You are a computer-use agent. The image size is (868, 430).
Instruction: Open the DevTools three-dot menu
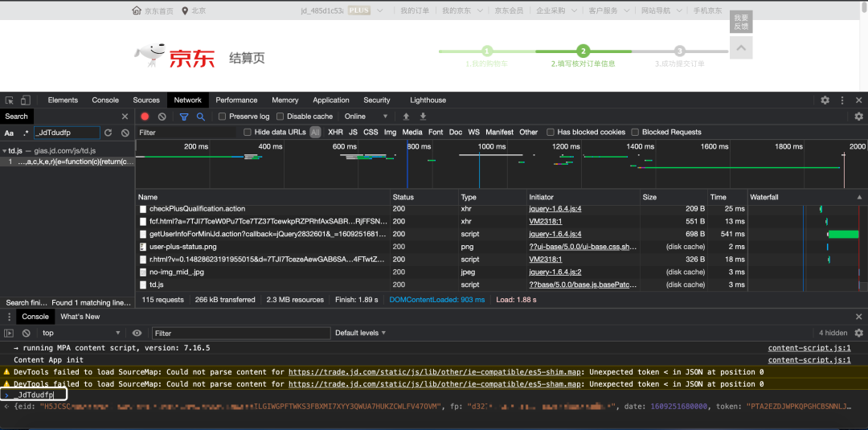point(842,100)
